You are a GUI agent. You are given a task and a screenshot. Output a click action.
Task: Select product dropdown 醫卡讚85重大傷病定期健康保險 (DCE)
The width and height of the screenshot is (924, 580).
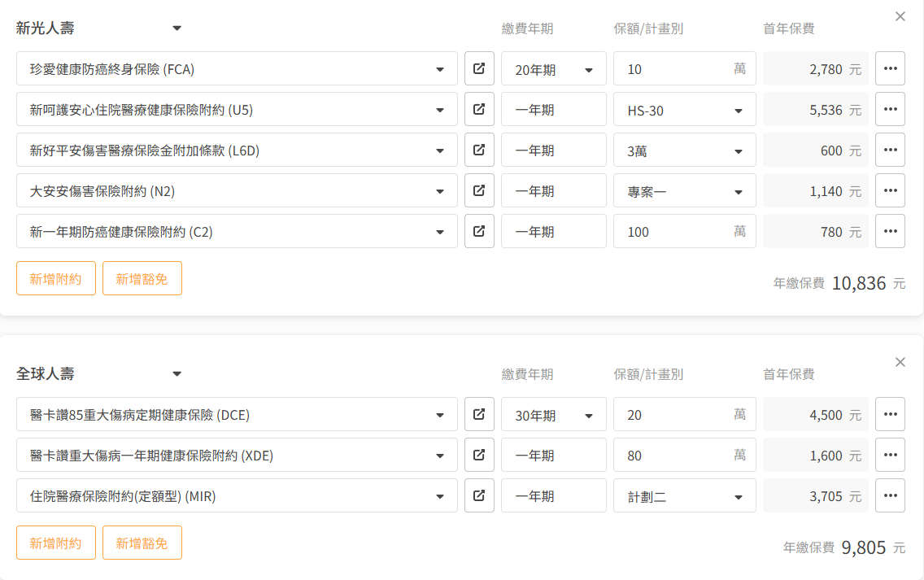click(236, 415)
